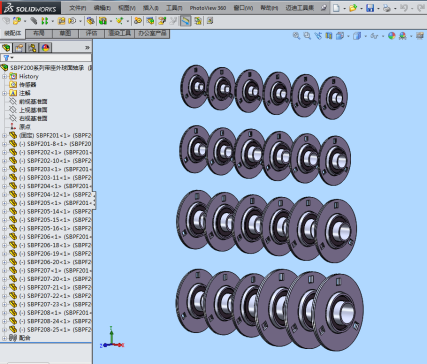Expand the History tree node

4,76
